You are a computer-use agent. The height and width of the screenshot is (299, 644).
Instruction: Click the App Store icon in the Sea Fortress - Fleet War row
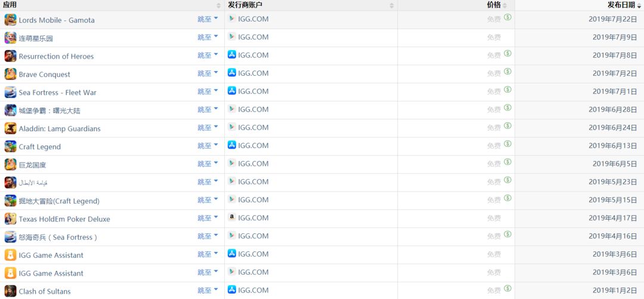point(232,91)
